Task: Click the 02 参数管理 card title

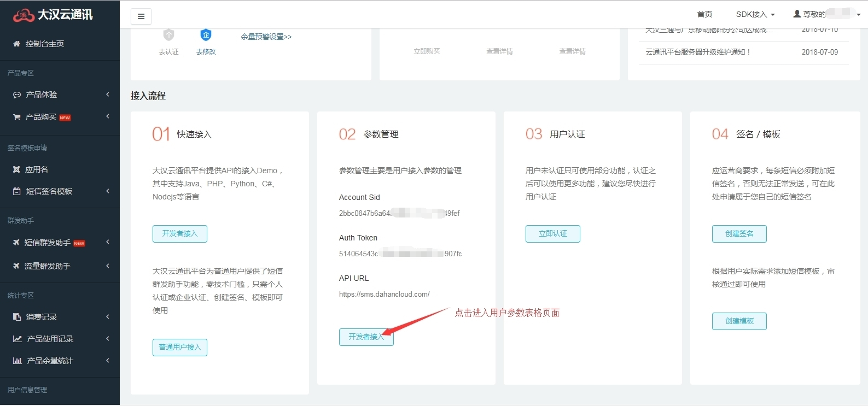Action: point(369,134)
